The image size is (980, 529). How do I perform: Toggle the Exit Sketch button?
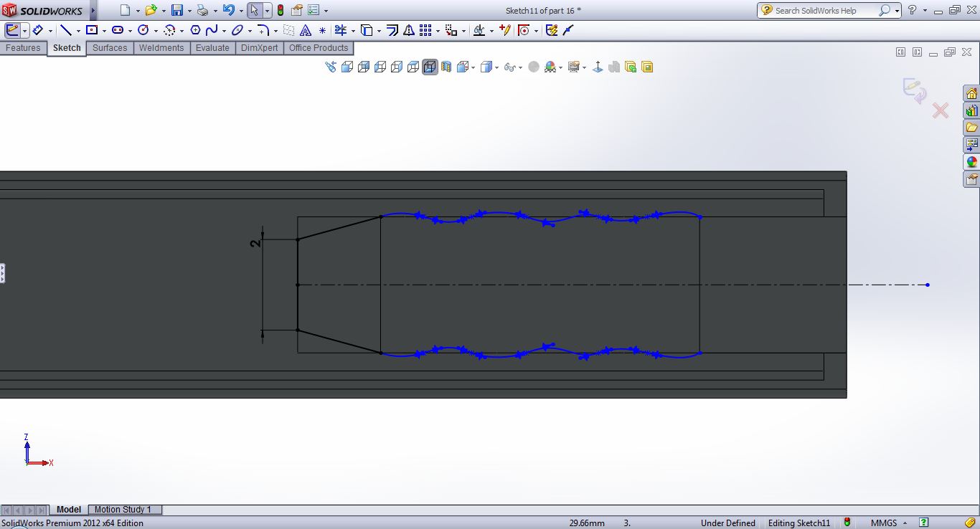point(12,30)
